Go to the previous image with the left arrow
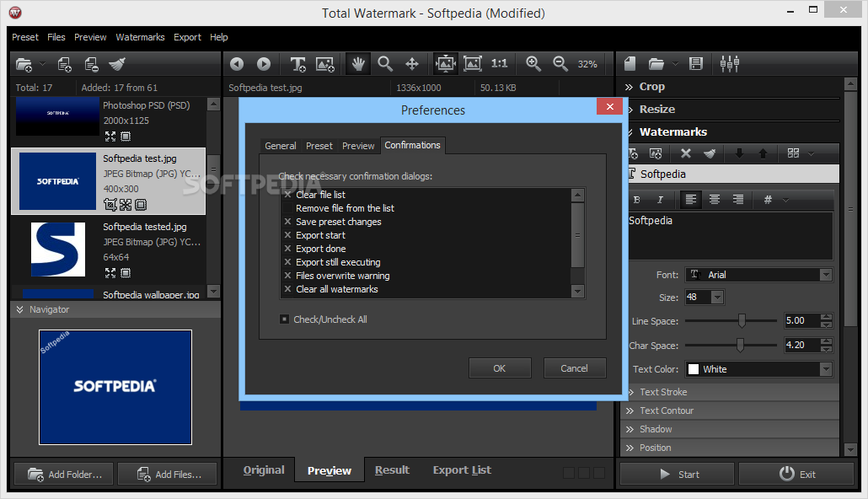This screenshot has width=868, height=499. click(237, 64)
